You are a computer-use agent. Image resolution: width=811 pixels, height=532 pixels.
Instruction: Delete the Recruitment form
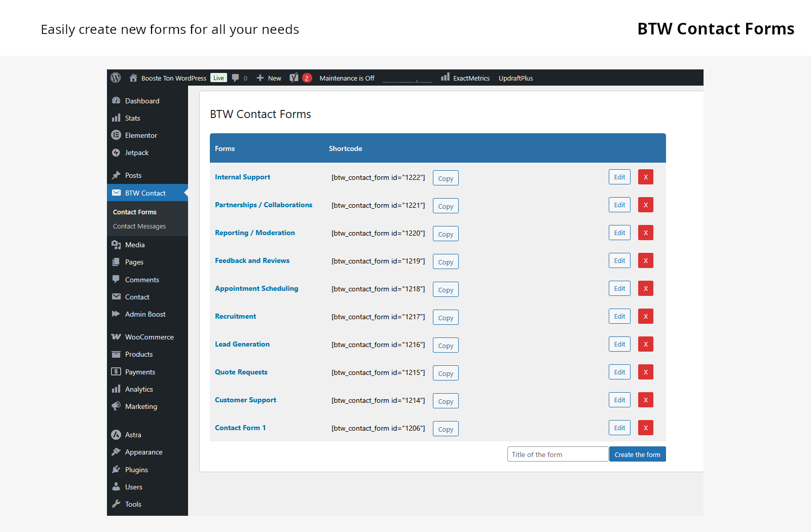click(x=646, y=316)
